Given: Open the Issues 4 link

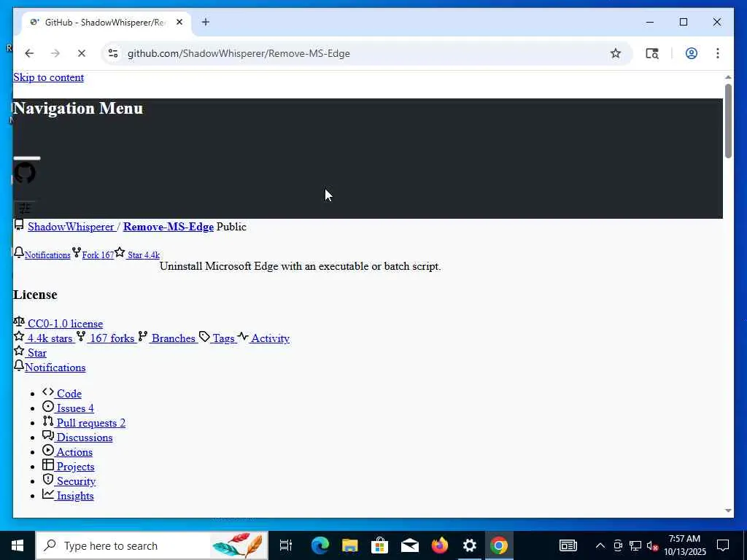Looking at the screenshot, I should pos(74,408).
